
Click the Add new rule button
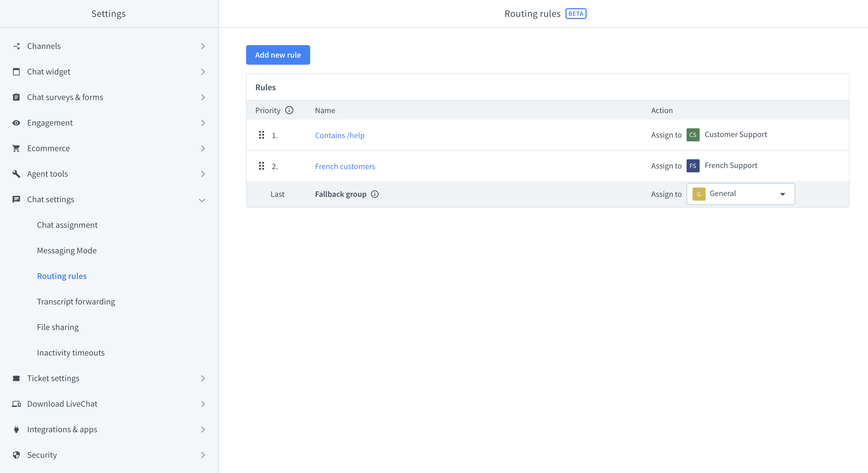(x=278, y=55)
